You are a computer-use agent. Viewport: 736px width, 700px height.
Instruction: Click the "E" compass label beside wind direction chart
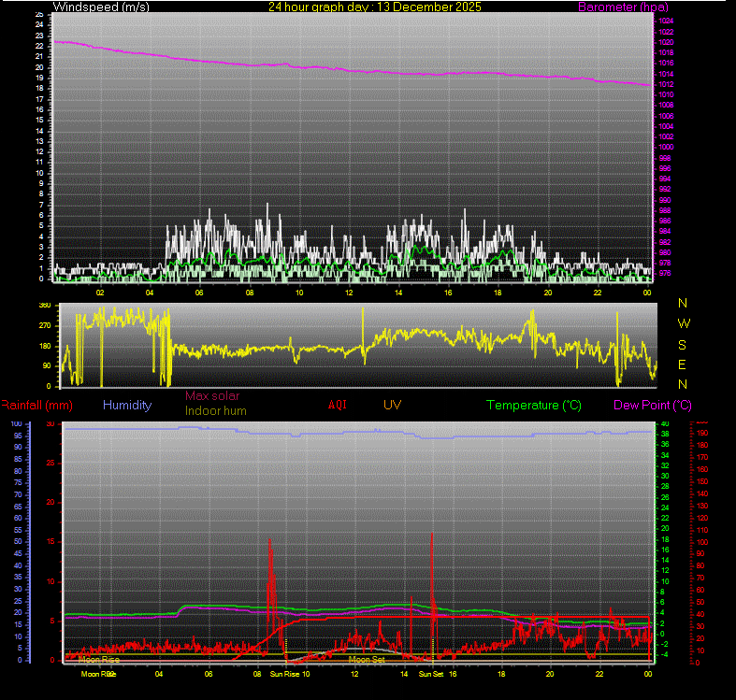(682, 365)
